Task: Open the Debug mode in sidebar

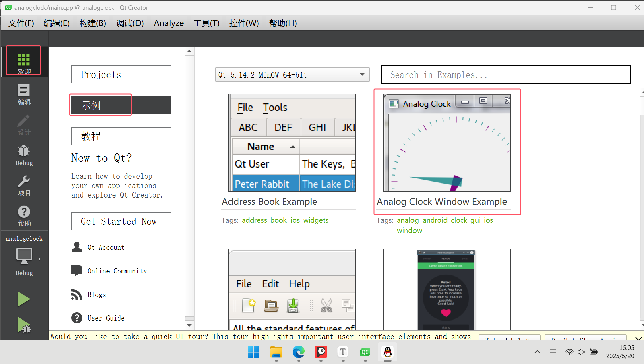Action: click(24, 155)
